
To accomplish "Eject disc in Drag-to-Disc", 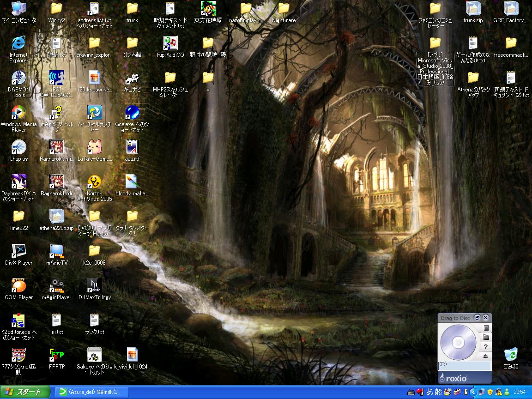I will pyautogui.click(x=486, y=356).
